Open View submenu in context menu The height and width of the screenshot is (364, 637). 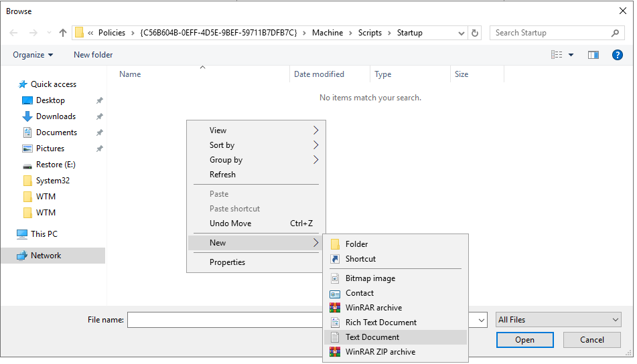[x=255, y=130]
